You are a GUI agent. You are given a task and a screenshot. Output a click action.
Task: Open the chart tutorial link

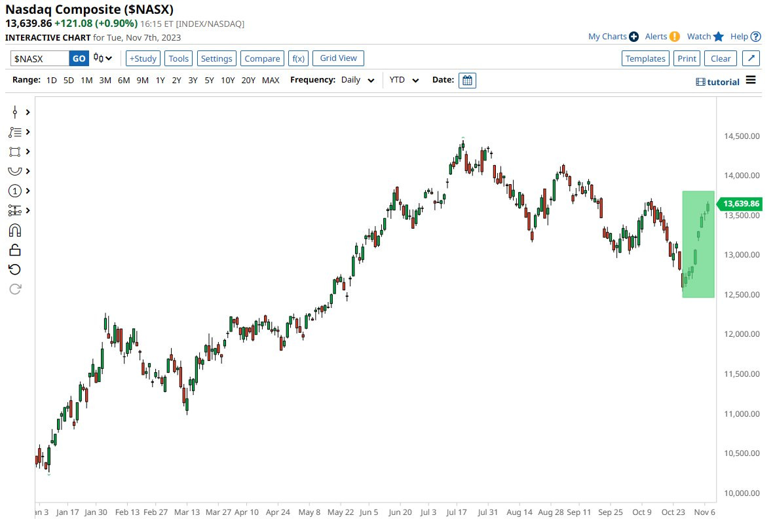pos(723,82)
